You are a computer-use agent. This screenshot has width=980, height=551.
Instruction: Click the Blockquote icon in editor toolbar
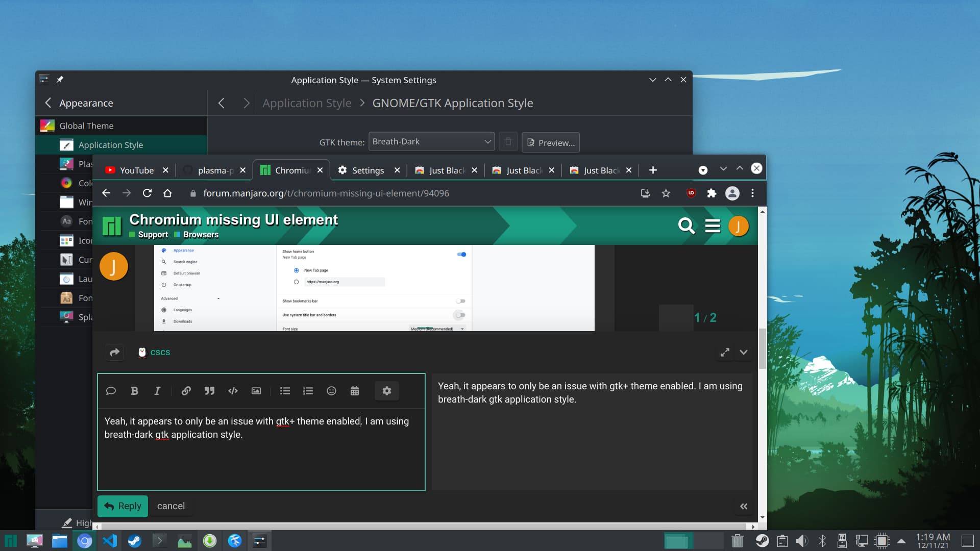[x=209, y=391]
